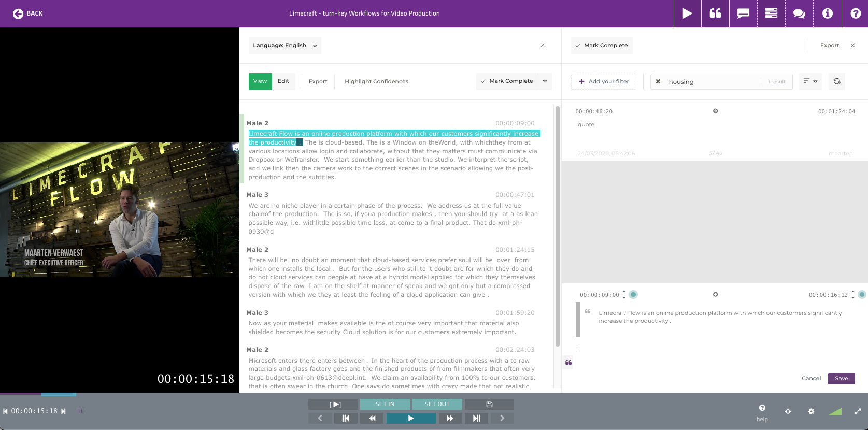Screen dimensions: 868x430
Task: Export from the annotations panel
Action: click(830, 46)
